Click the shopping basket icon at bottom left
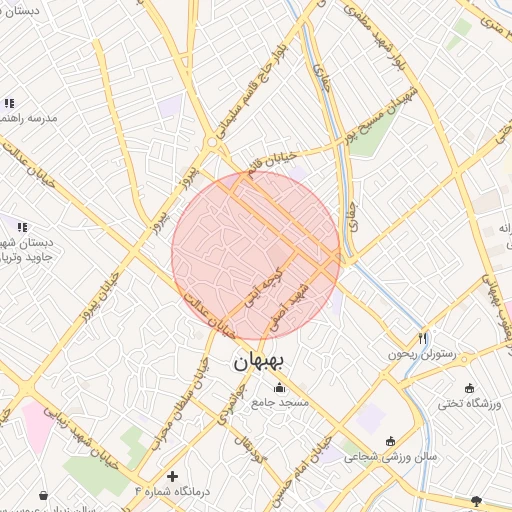This screenshot has width=512, height=512. 43,496
